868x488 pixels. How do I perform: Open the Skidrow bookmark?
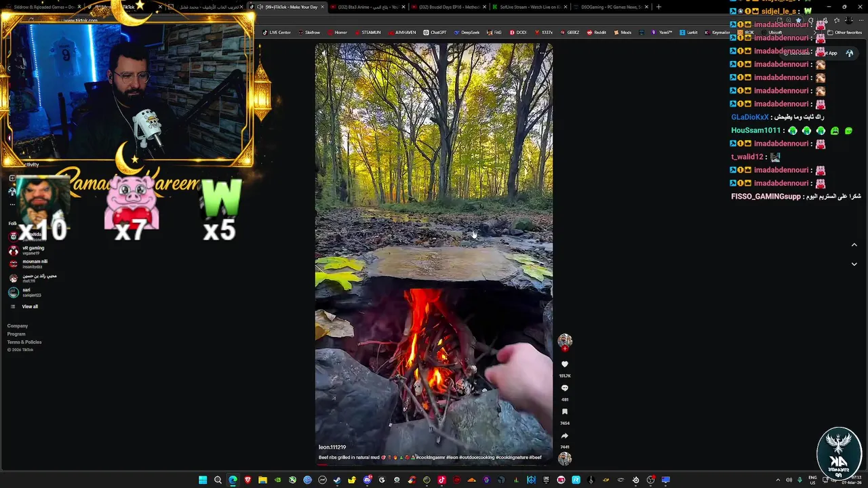(309, 33)
